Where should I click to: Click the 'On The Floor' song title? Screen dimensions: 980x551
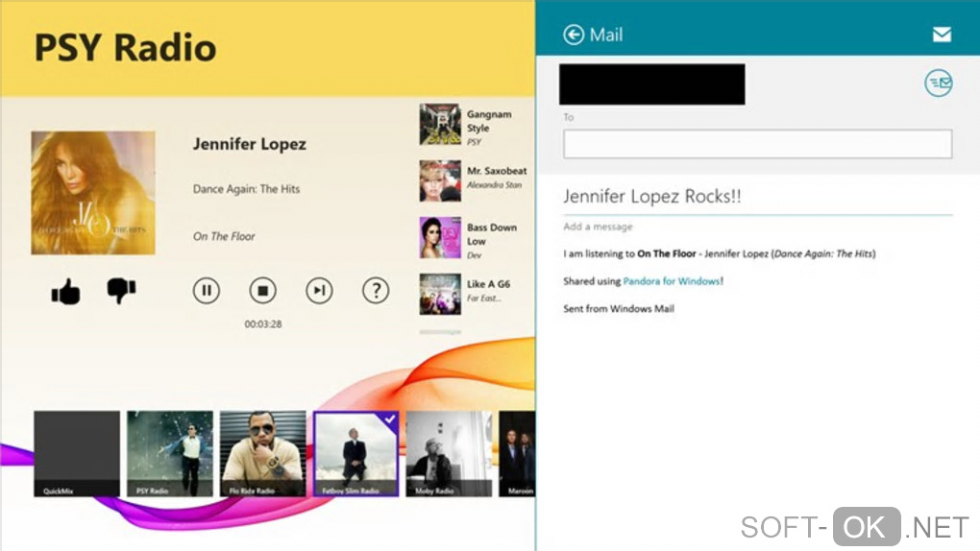pyautogui.click(x=224, y=236)
